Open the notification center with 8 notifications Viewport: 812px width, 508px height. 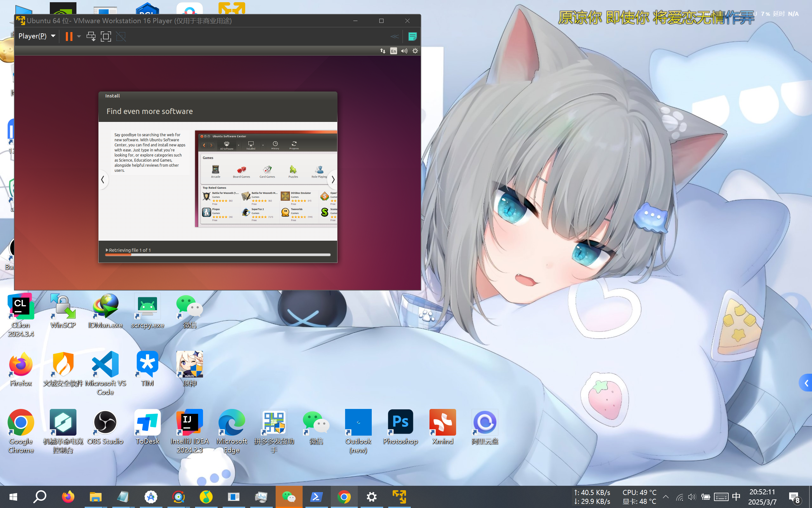(x=794, y=497)
